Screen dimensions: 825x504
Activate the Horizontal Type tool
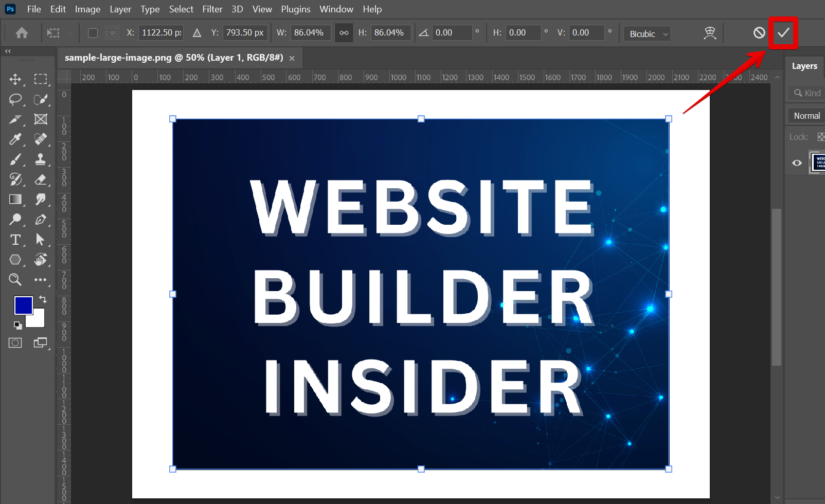[15, 240]
